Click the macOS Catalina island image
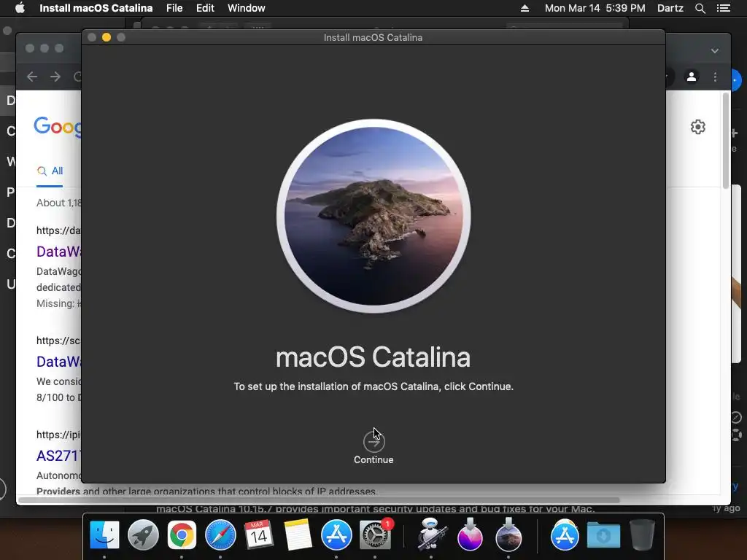 pos(373,216)
